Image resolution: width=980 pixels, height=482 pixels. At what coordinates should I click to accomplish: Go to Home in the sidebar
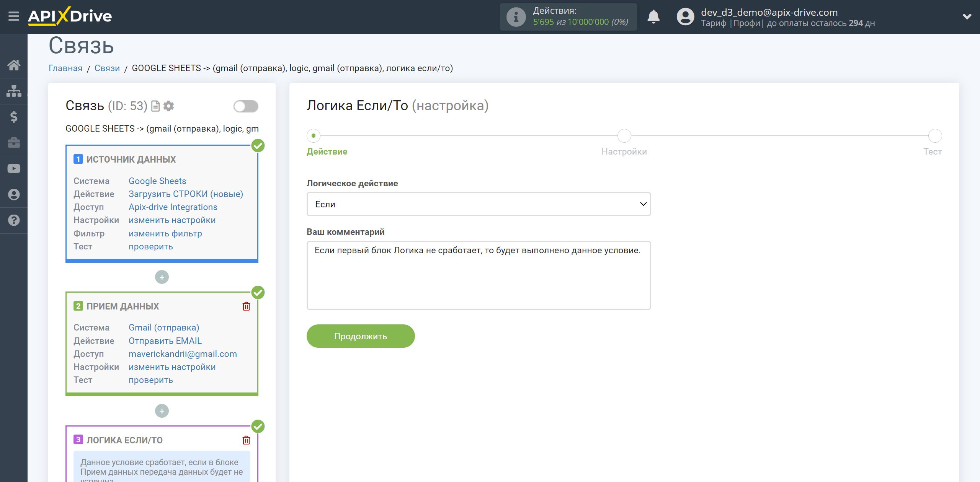click(14, 65)
